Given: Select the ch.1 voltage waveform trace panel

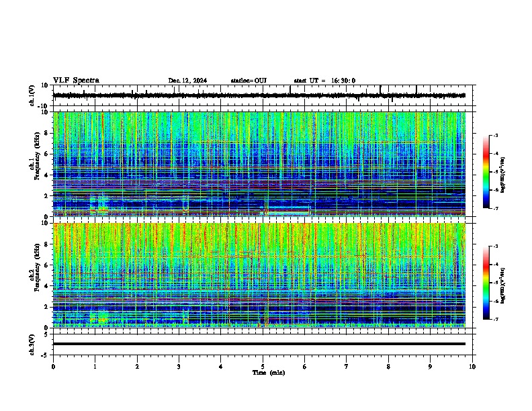Looking at the screenshot, I should point(264,95).
